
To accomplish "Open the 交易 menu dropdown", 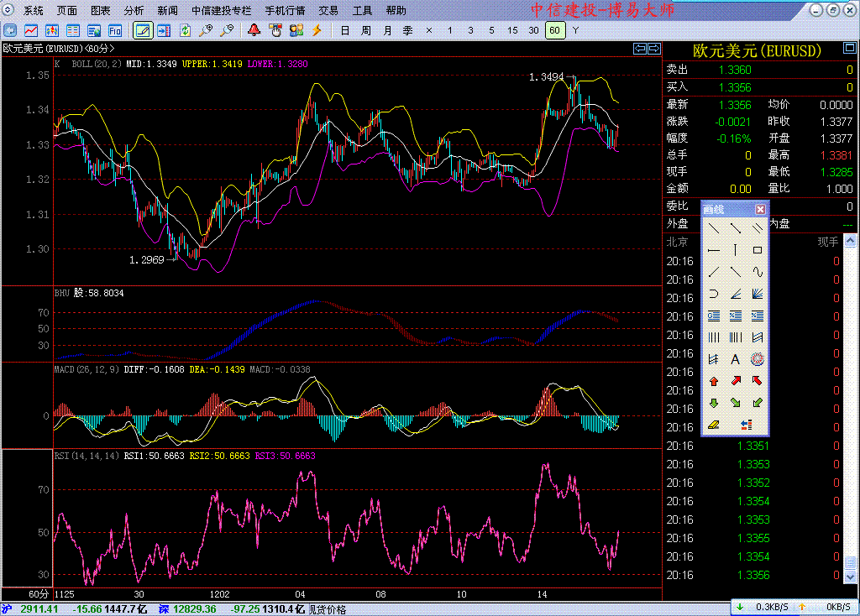I will (328, 11).
